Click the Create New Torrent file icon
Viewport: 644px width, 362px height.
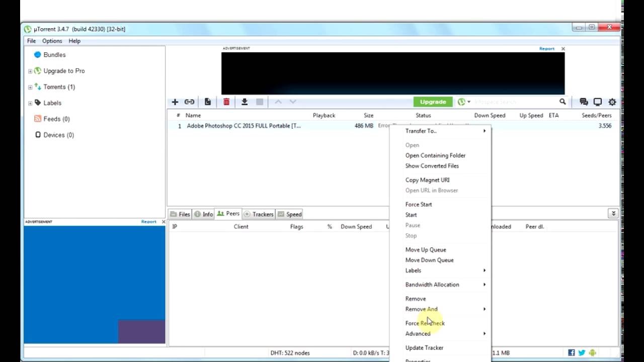tap(208, 102)
